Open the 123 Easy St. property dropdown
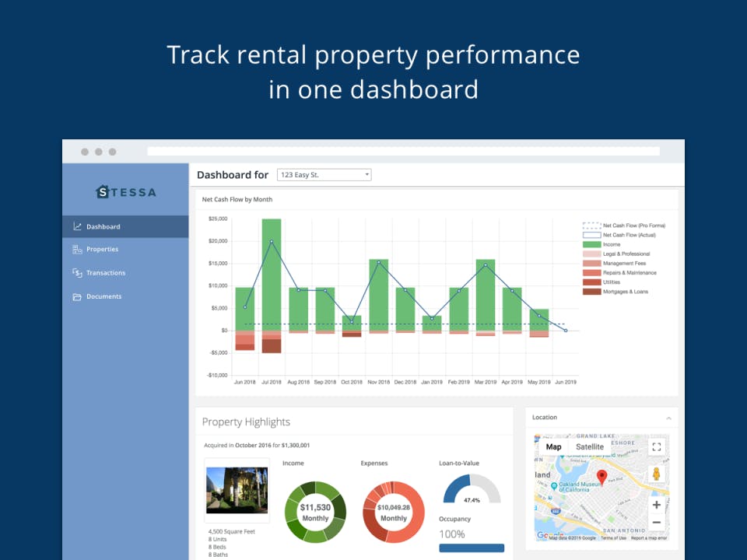747x560 pixels. [324, 175]
